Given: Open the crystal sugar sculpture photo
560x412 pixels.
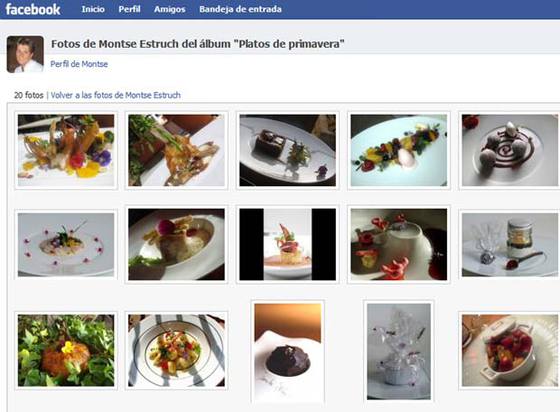Looking at the screenshot, I should coord(399,352).
